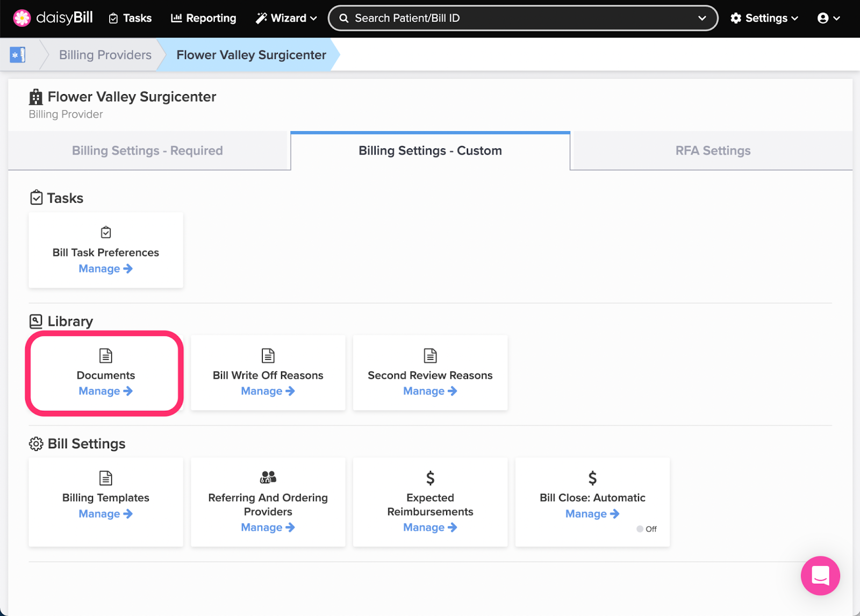Click the Bill Settings gear icon
The width and height of the screenshot is (860, 616).
[36, 444]
